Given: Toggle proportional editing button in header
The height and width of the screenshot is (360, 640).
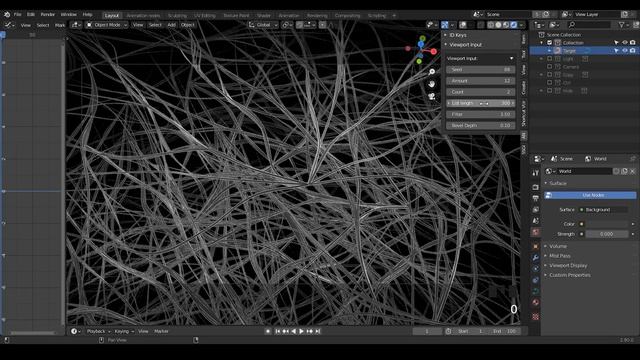Looking at the screenshot, I should 322,25.
